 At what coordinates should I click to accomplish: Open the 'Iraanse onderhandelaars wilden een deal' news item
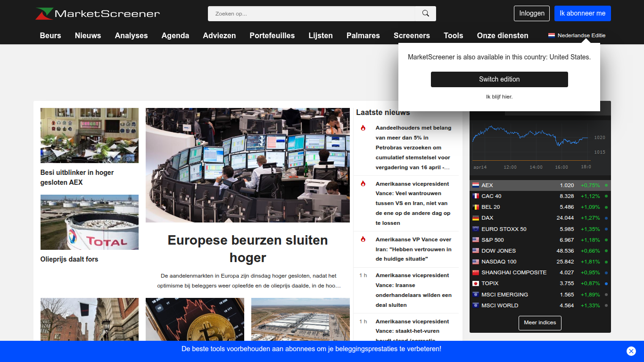point(413,290)
